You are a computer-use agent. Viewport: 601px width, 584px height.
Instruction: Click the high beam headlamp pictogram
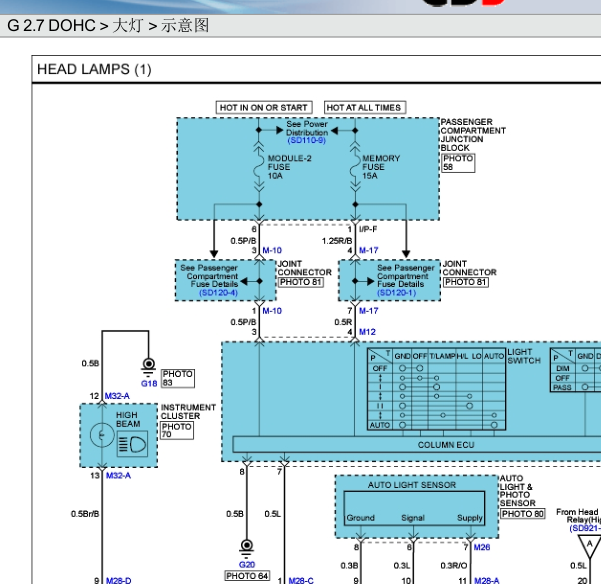pyautogui.click(x=132, y=444)
